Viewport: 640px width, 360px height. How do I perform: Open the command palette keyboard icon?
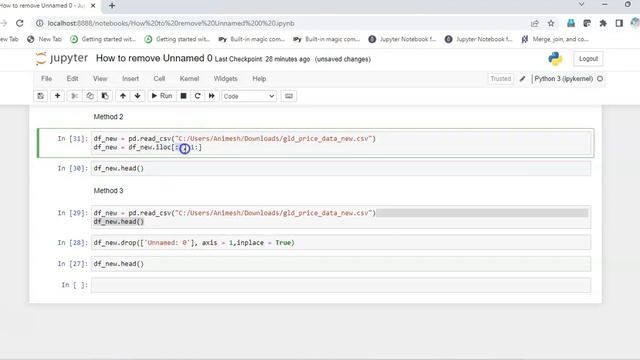pos(289,96)
